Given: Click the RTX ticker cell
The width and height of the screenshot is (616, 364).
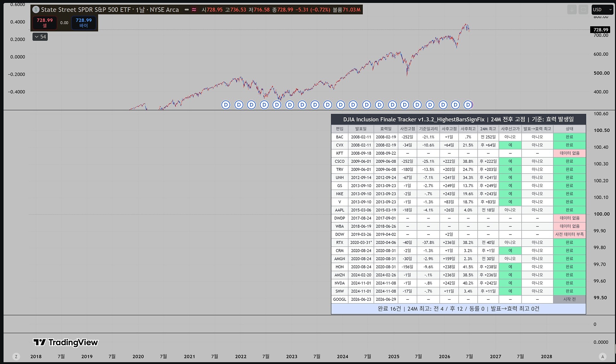Looking at the screenshot, I should [339, 243].
